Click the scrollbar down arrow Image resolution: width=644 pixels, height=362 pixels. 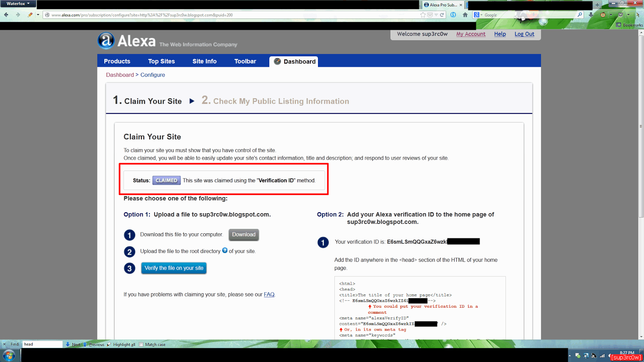641,337
